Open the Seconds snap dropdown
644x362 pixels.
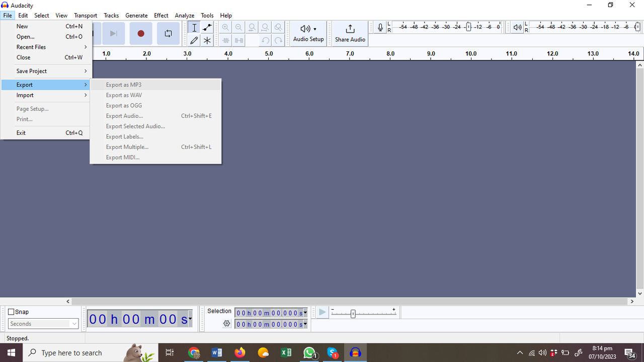point(43,324)
